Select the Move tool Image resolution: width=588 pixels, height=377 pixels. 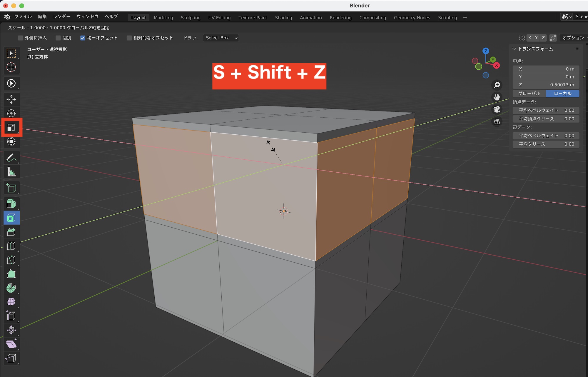pyautogui.click(x=11, y=99)
